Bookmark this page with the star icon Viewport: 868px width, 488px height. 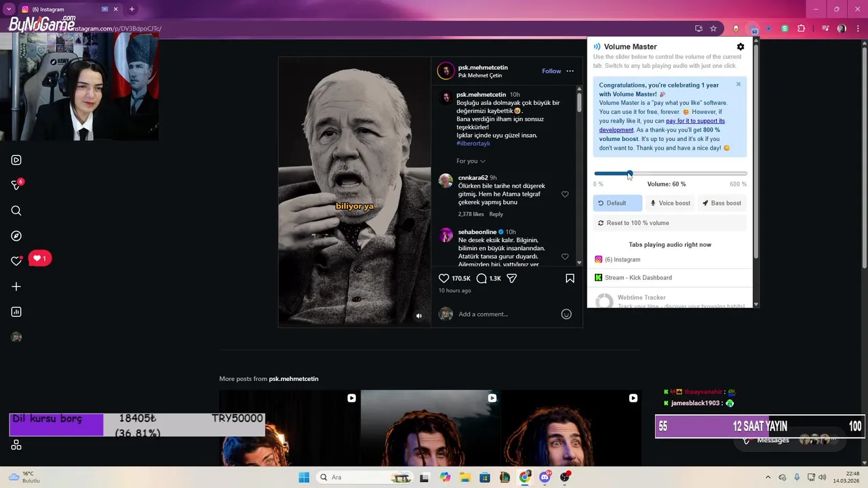[x=713, y=28]
